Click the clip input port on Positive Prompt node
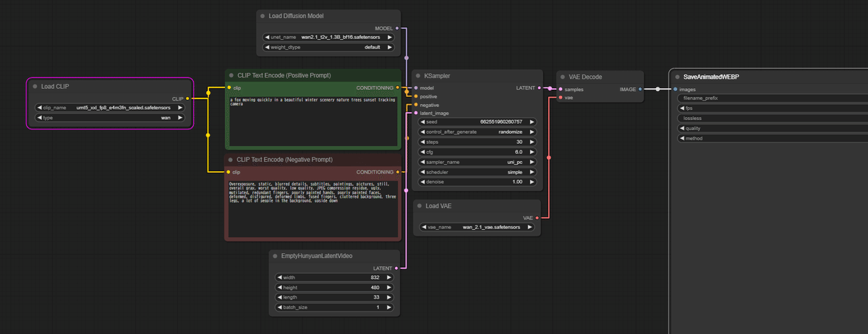The image size is (868, 334). click(x=228, y=88)
